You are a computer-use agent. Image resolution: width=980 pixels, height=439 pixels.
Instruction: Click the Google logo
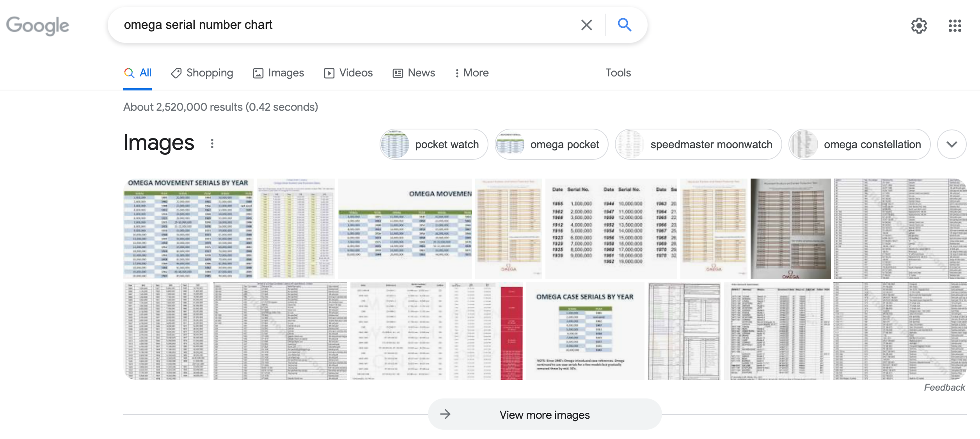pos(38,26)
